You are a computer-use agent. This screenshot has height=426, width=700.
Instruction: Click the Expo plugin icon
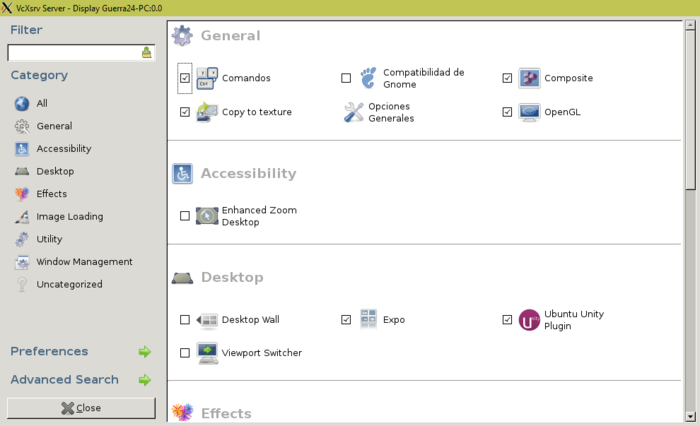pyautogui.click(x=368, y=320)
